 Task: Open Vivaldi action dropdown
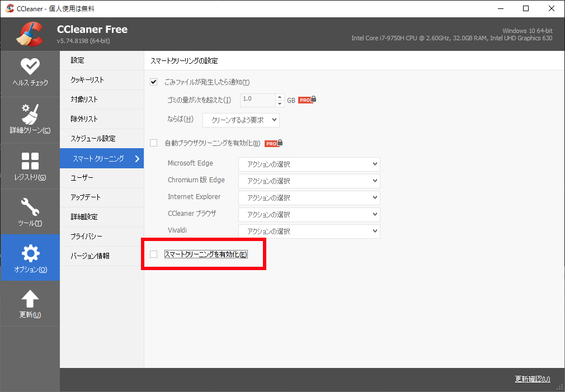coord(309,231)
